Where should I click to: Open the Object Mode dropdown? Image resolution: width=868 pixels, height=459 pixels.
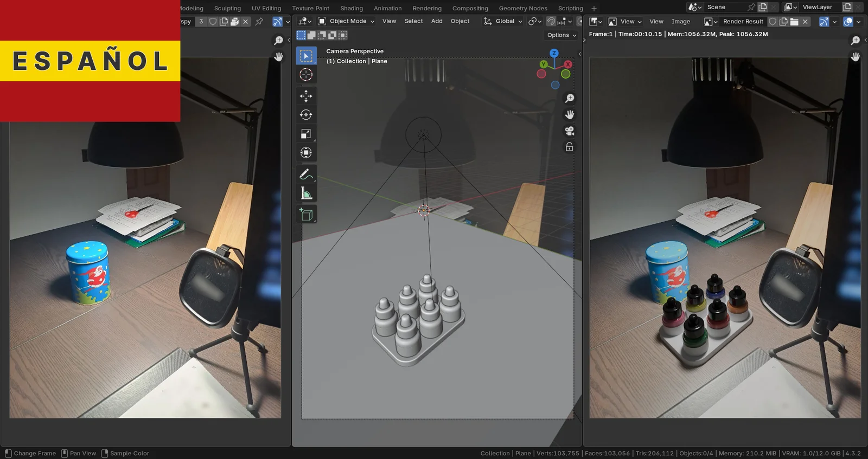click(347, 21)
